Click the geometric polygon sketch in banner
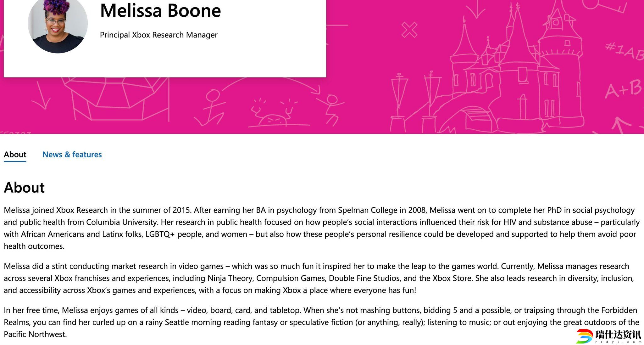This screenshot has width=644, height=345. pyautogui.click(x=115, y=98)
